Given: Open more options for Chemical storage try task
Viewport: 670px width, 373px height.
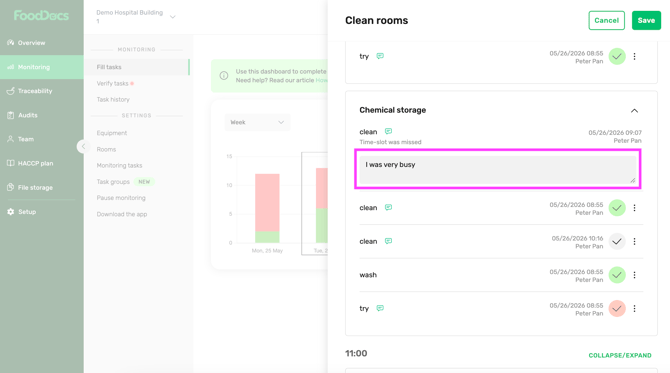Looking at the screenshot, I should 635,308.
